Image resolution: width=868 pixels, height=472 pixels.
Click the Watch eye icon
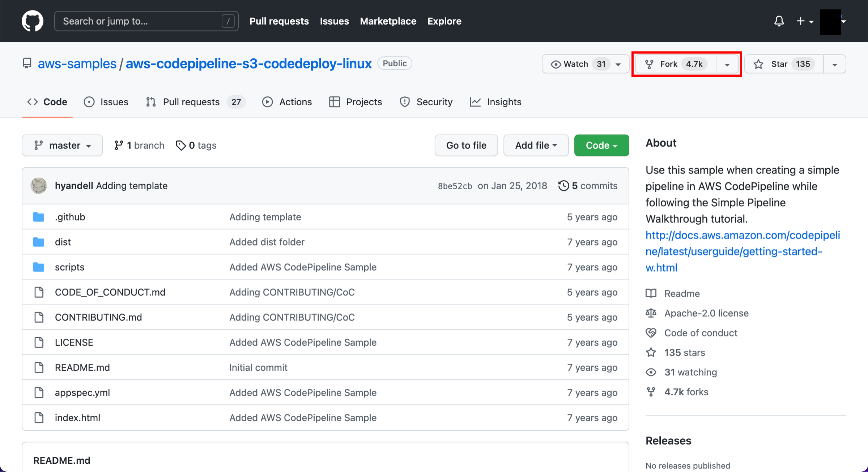coord(556,64)
